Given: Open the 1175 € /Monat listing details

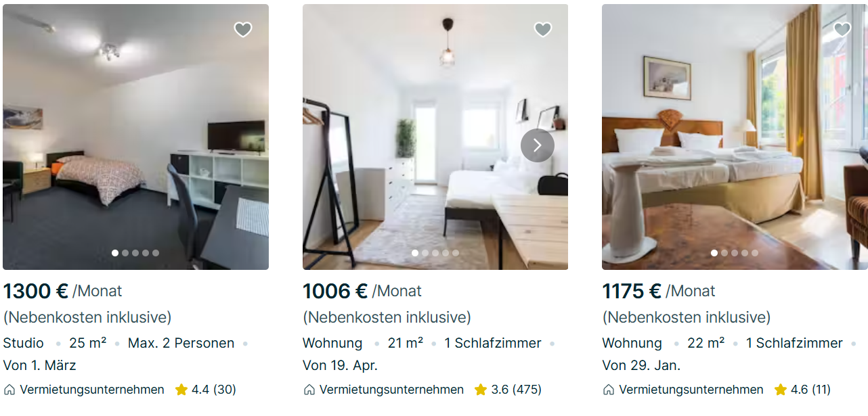Looking at the screenshot, I should 658,292.
